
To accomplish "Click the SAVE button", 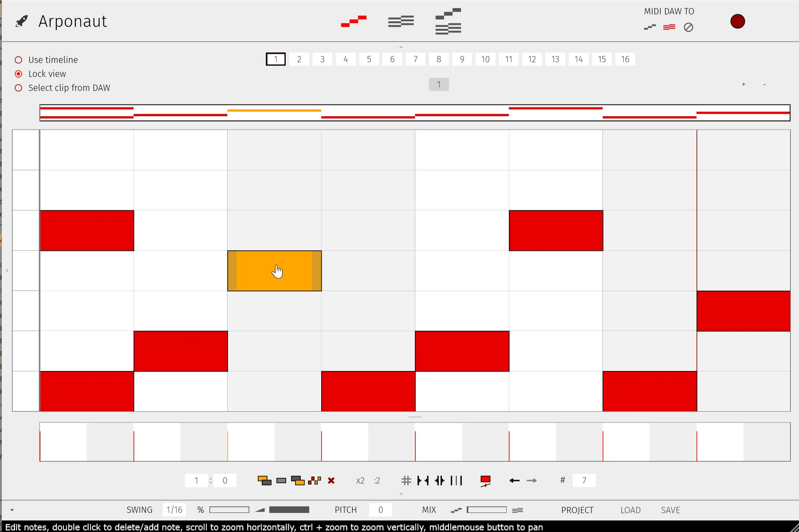I will click(670, 510).
